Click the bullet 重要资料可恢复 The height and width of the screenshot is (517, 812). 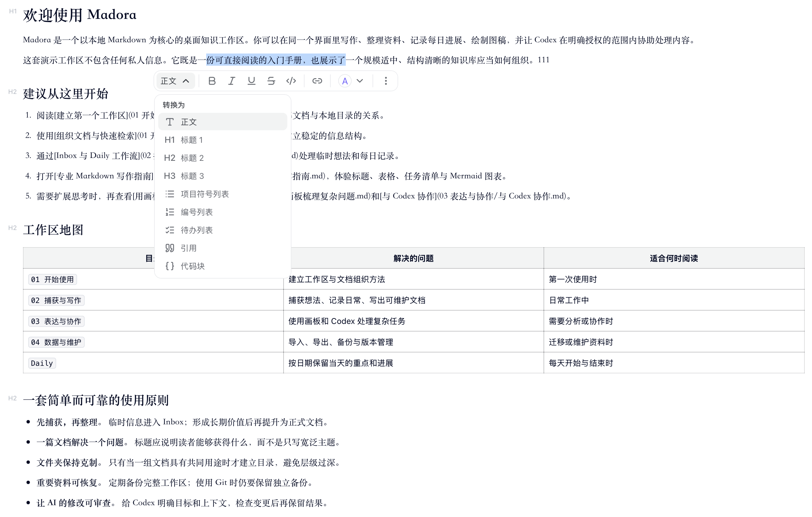coord(67,483)
